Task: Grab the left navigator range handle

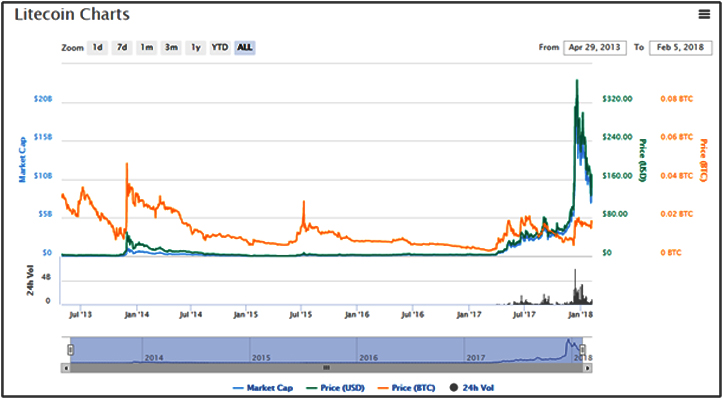Action: click(x=70, y=350)
